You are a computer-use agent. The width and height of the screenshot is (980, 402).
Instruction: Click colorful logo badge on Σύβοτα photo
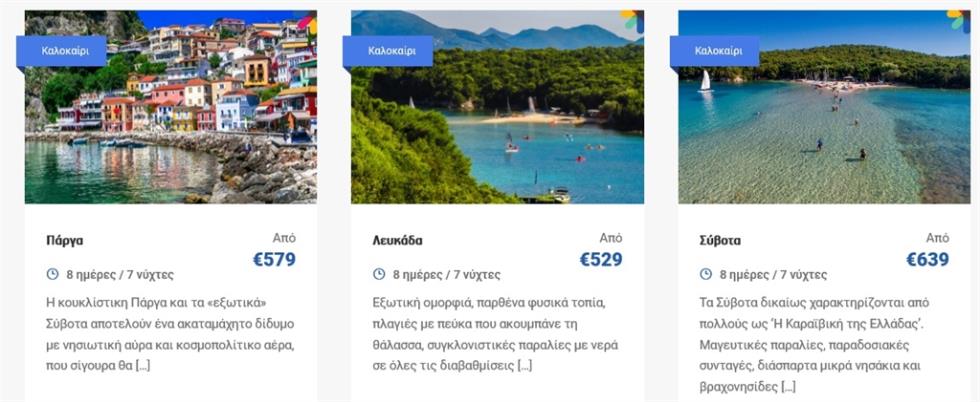point(959,21)
